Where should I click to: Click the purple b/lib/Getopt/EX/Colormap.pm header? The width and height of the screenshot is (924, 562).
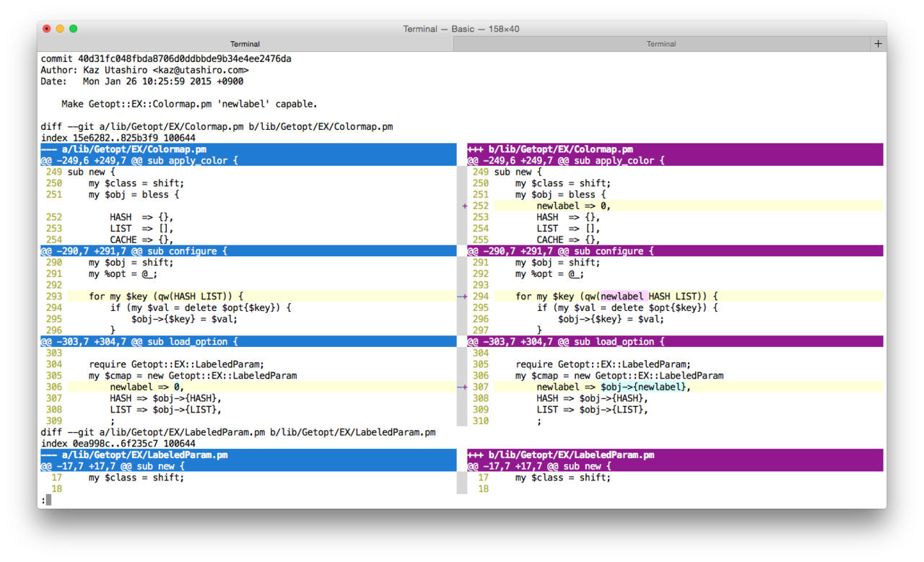pos(675,149)
